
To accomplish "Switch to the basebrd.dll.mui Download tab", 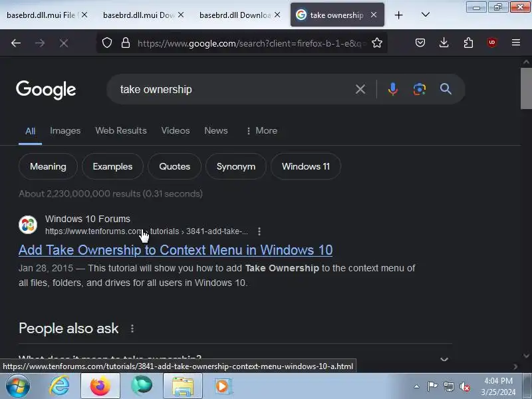I will (x=139, y=15).
